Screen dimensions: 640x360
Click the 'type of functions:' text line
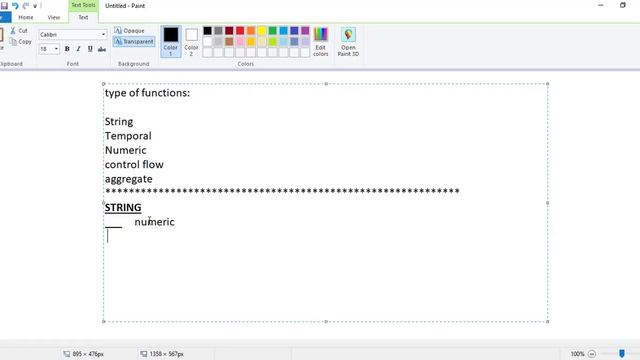click(x=147, y=93)
